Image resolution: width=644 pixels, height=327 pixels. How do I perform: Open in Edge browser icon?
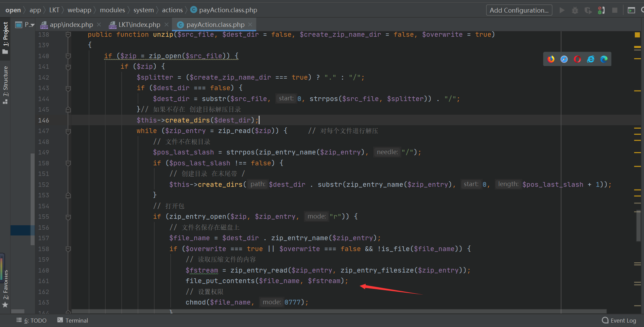604,59
